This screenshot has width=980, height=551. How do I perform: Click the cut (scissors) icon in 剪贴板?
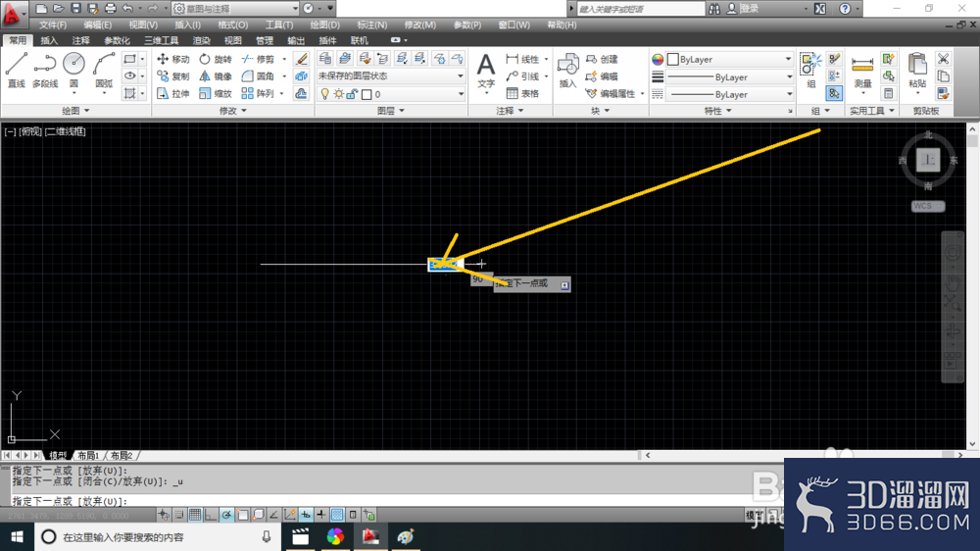(x=943, y=59)
